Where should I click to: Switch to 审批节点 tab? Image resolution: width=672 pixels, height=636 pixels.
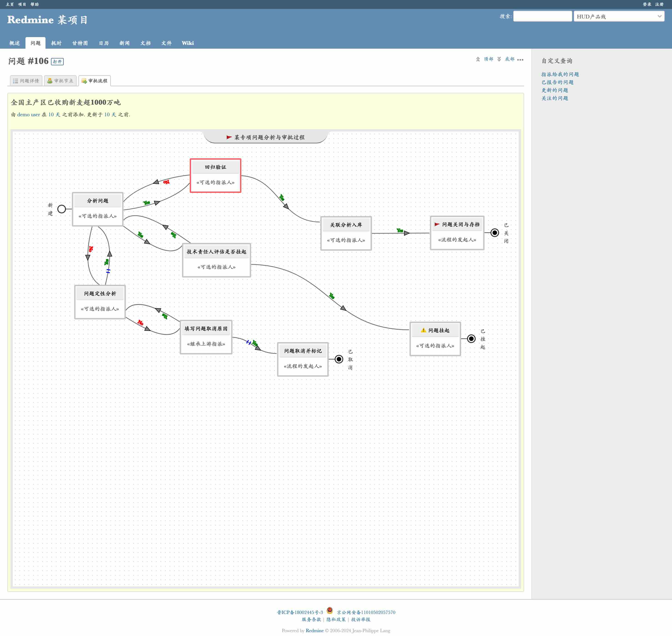pos(60,81)
